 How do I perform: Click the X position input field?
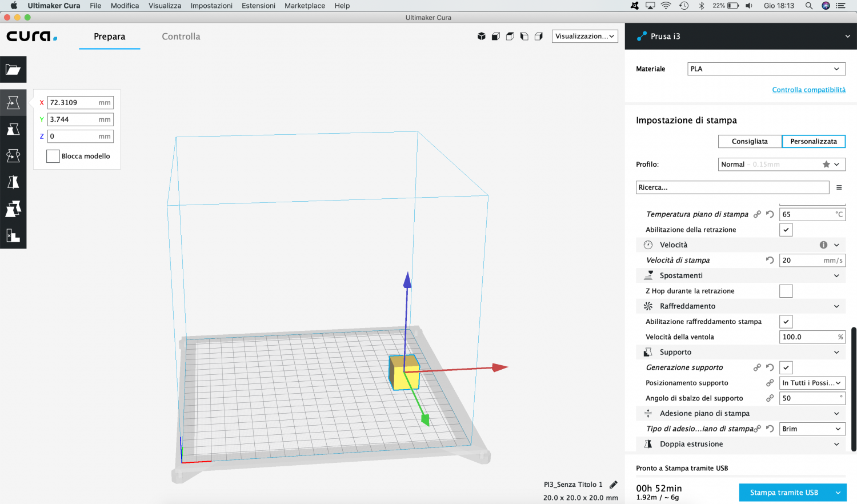coord(81,103)
